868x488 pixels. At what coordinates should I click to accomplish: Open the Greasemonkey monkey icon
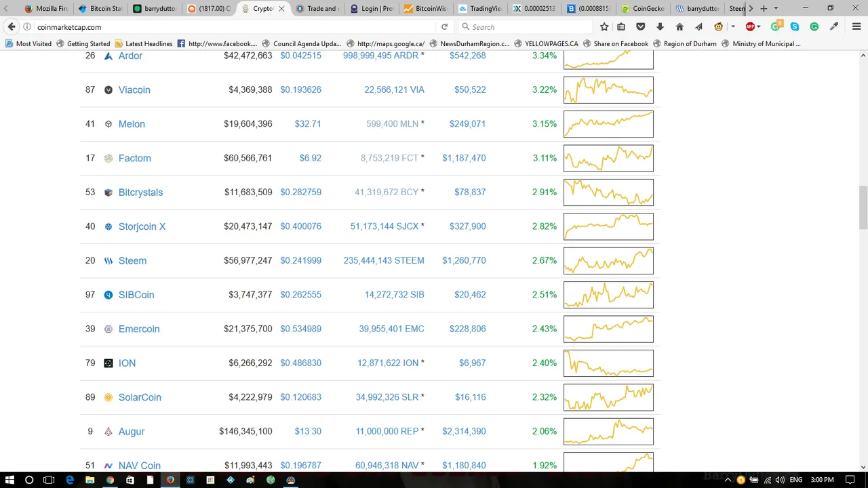(719, 27)
